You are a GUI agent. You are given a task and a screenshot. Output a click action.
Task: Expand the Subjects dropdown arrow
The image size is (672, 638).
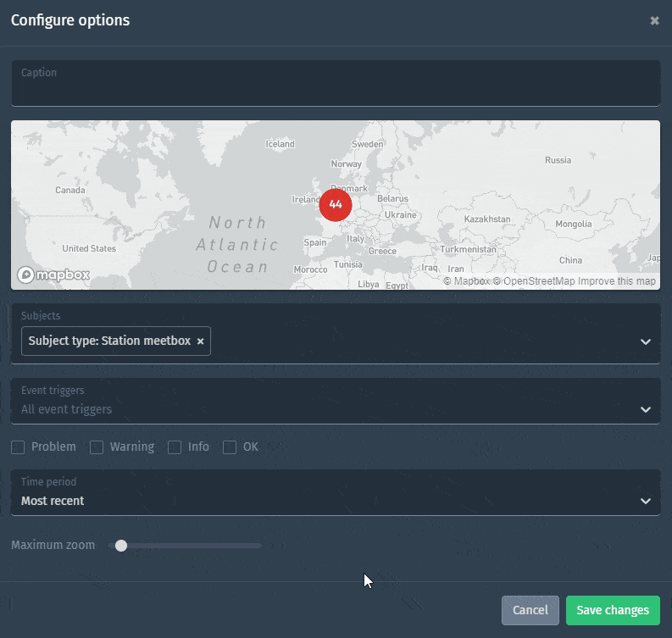pos(646,342)
